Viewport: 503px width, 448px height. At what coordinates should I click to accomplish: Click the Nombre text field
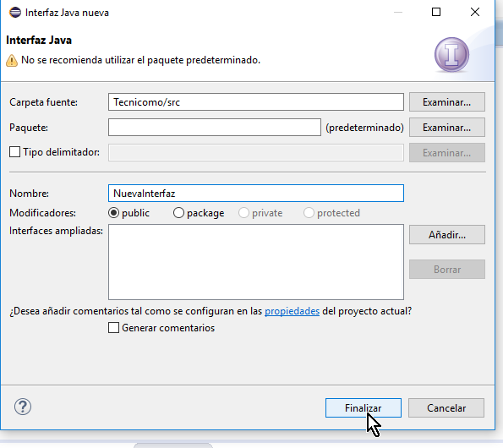256,194
